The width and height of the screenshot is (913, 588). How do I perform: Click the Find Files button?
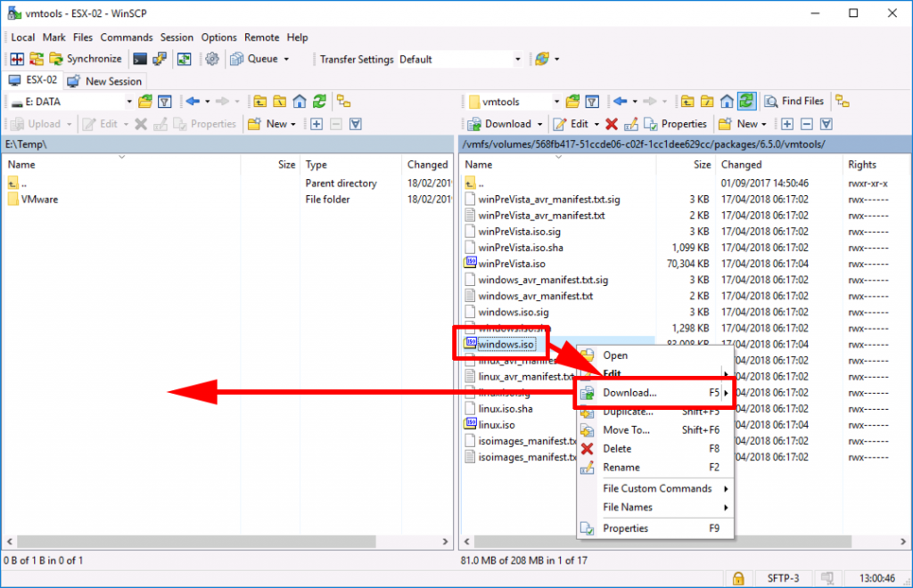tap(794, 102)
